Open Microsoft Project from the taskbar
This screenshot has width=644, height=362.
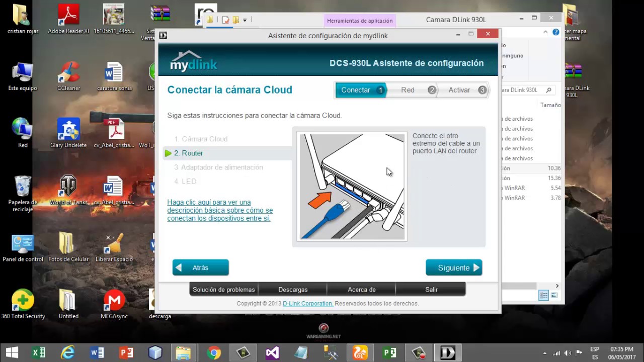point(389,352)
